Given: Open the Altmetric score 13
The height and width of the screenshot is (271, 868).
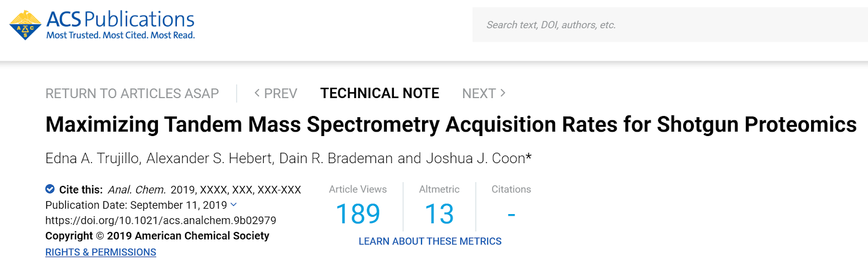Looking at the screenshot, I should (439, 214).
